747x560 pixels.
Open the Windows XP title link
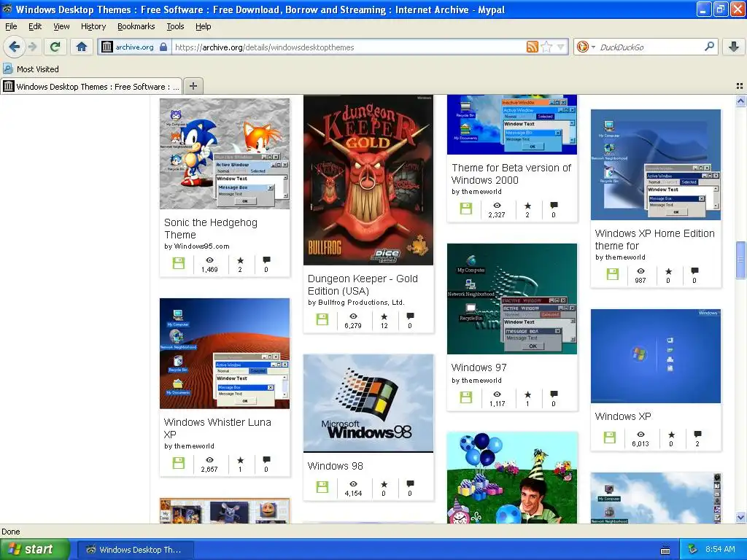coord(623,416)
